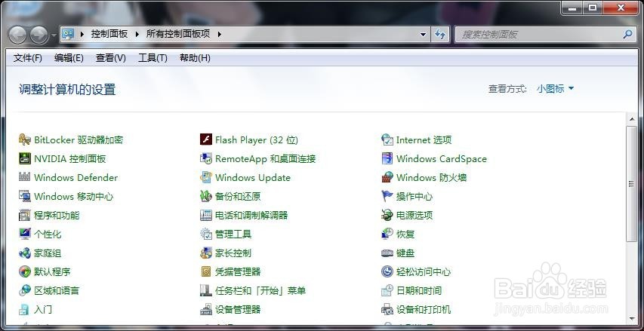Click the NVIDIA 控制面板 icon
The height and width of the screenshot is (331, 644).
point(25,159)
